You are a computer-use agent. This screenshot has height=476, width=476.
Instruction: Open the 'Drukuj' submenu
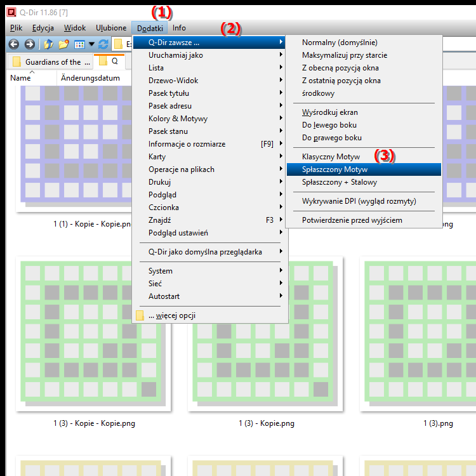tap(209, 182)
